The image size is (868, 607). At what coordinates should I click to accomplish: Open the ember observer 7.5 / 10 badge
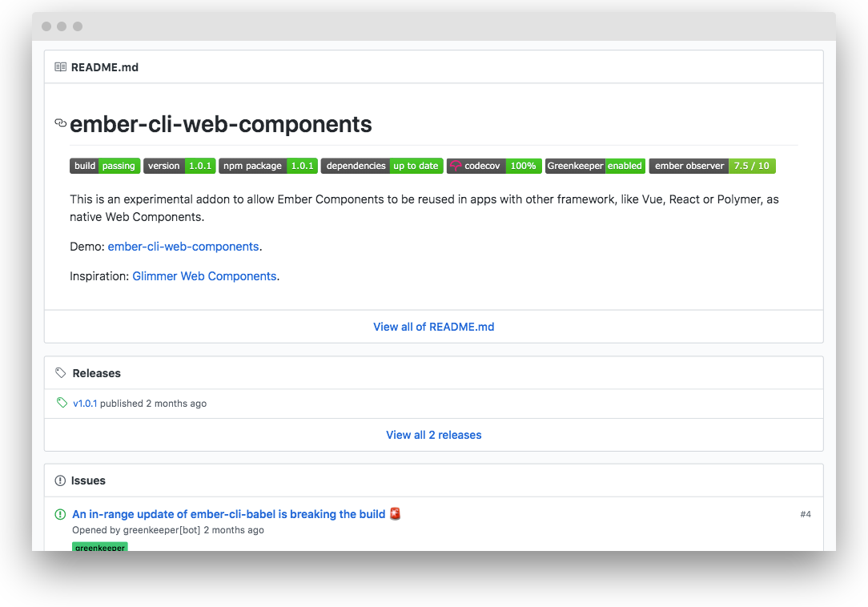point(713,166)
